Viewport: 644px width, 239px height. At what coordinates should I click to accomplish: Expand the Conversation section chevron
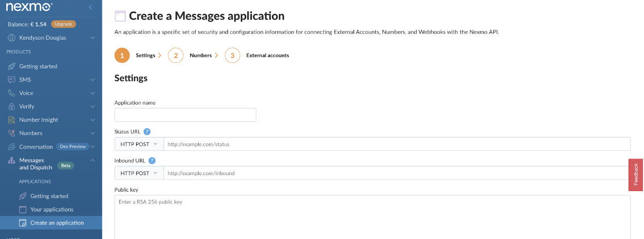point(92,147)
